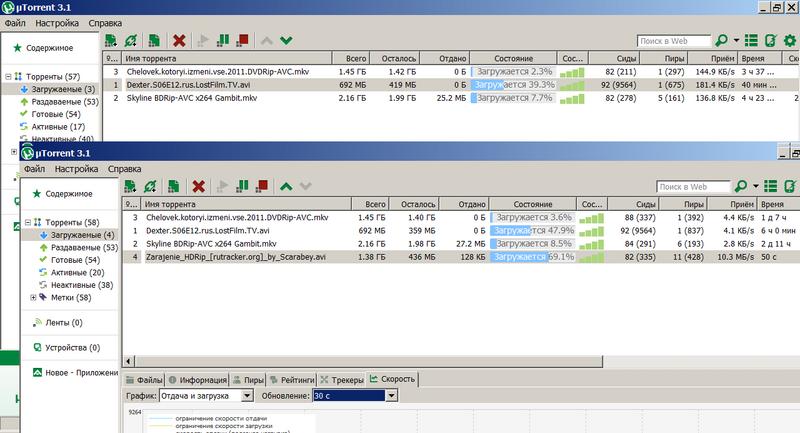Category list view icon in back window

point(751,40)
